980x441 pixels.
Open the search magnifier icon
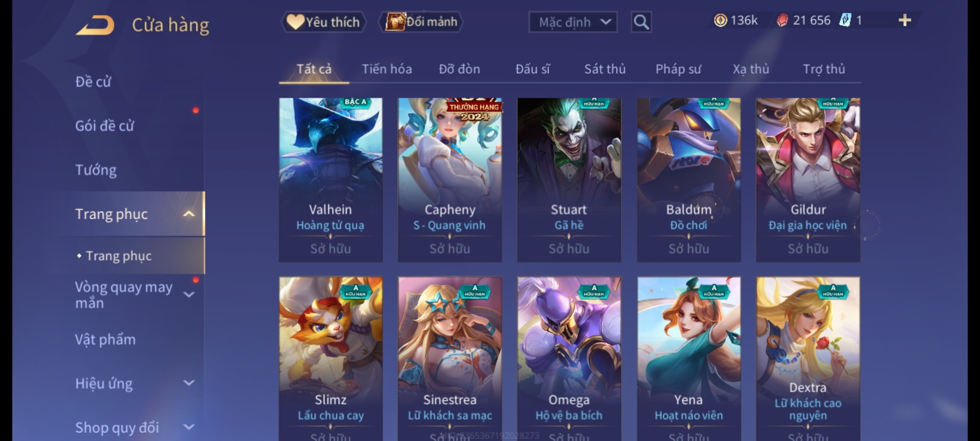(641, 22)
